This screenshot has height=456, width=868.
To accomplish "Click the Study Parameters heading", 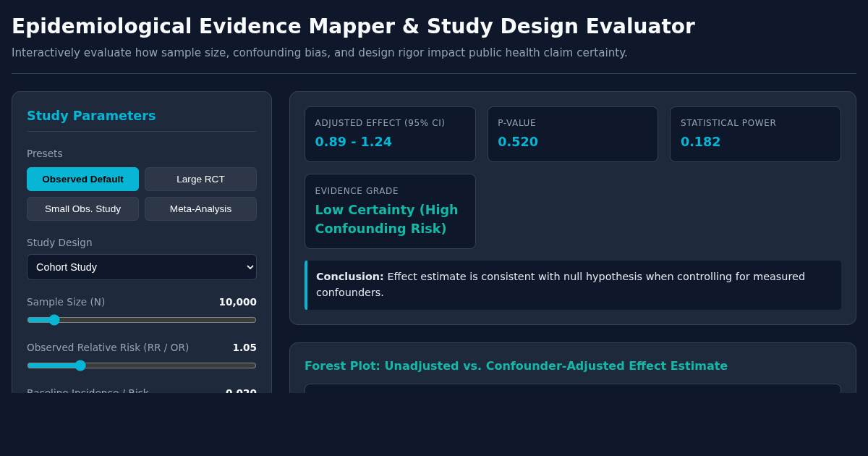I will [91, 116].
